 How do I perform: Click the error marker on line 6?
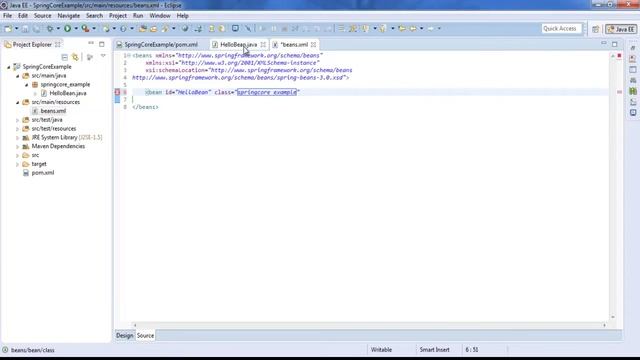click(118, 92)
